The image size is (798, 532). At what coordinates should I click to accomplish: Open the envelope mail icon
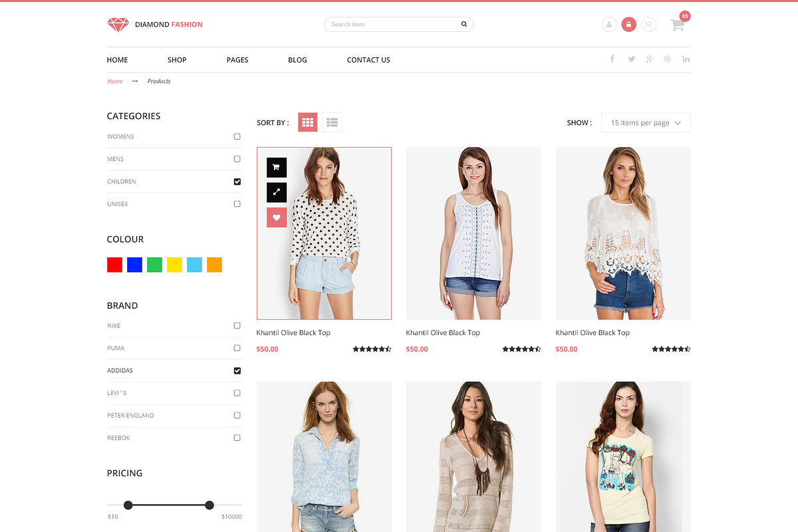tap(649, 25)
